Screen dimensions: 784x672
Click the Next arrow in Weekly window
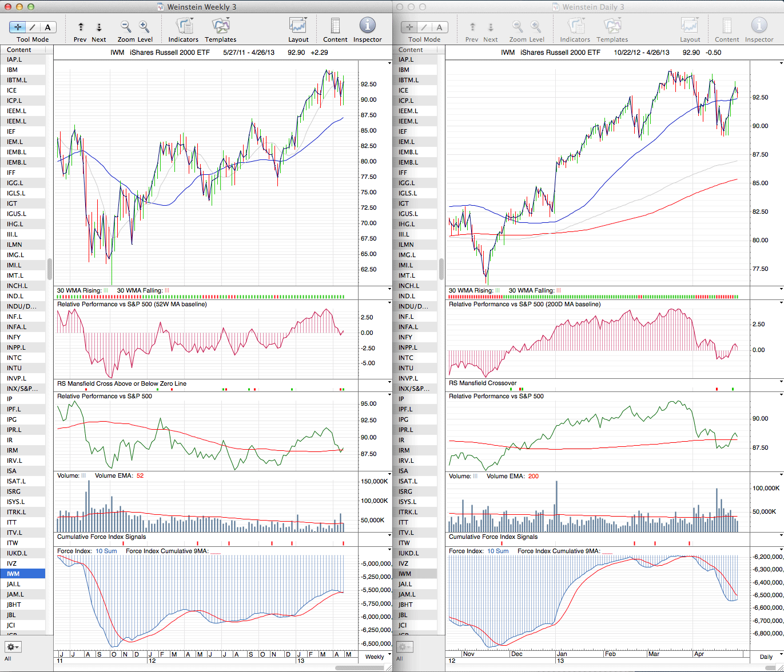point(99,27)
